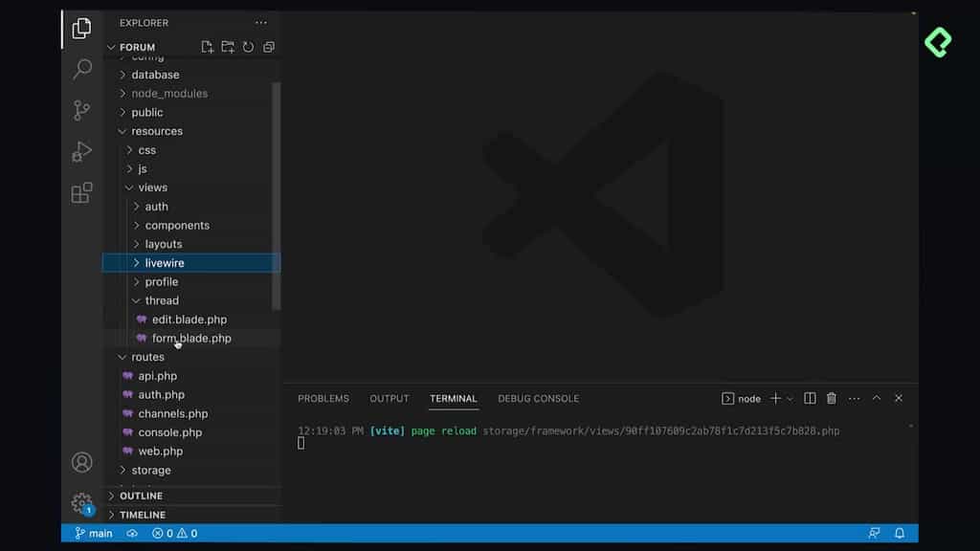980x551 pixels.
Task: Open the Source Control view
Action: click(81, 110)
